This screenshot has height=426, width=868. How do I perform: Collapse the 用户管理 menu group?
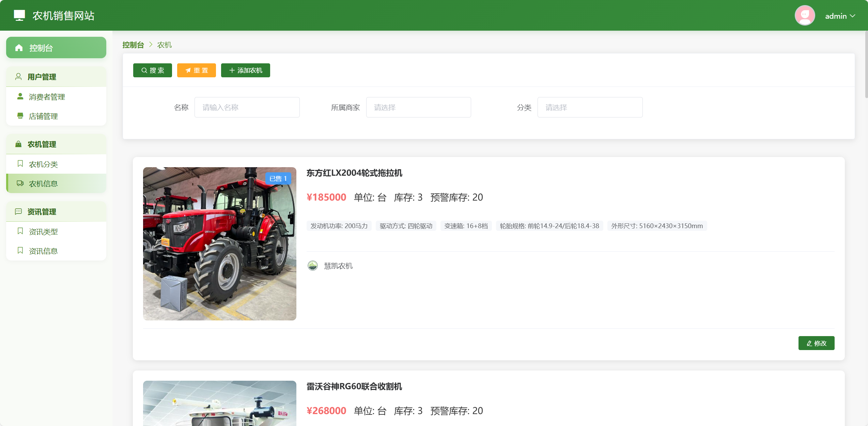[56, 77]
